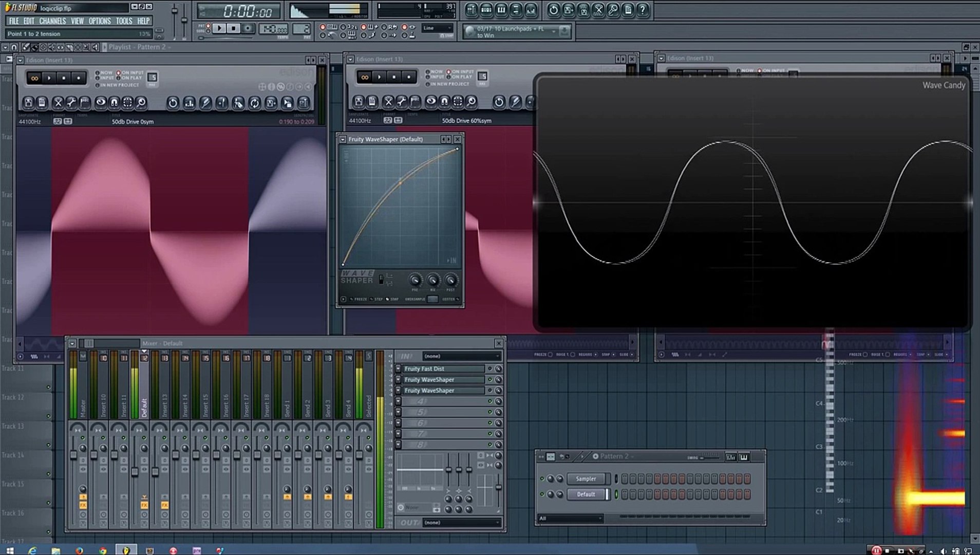Click save icon in left Edison window
Screen dimensions: 980x555
coord(29,103)
